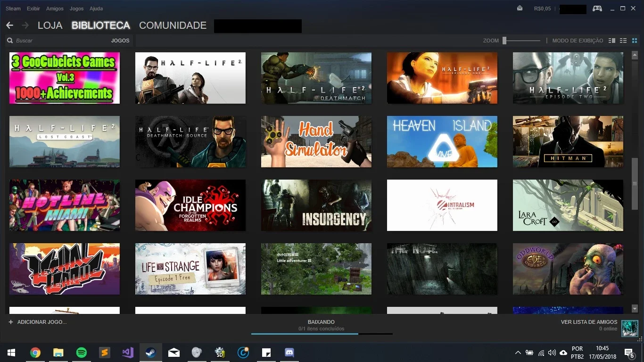Open Mail app from taskbar
This screenshot has height=362, width=644.
pos(174,352)
